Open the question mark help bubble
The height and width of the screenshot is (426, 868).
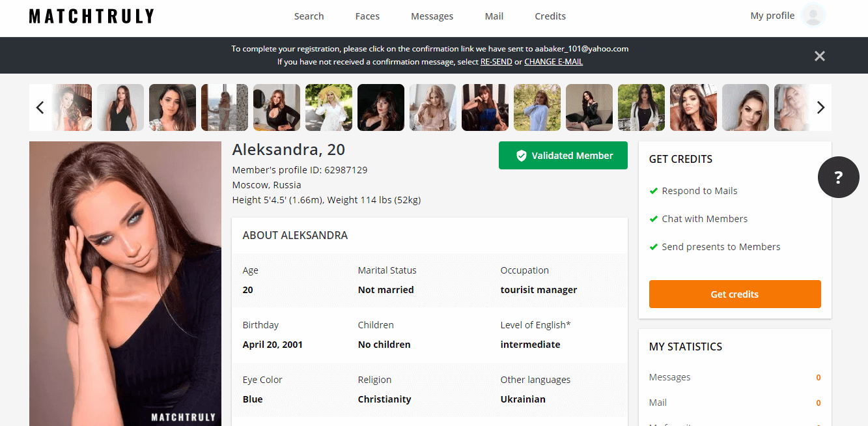(x=839, y=177)
